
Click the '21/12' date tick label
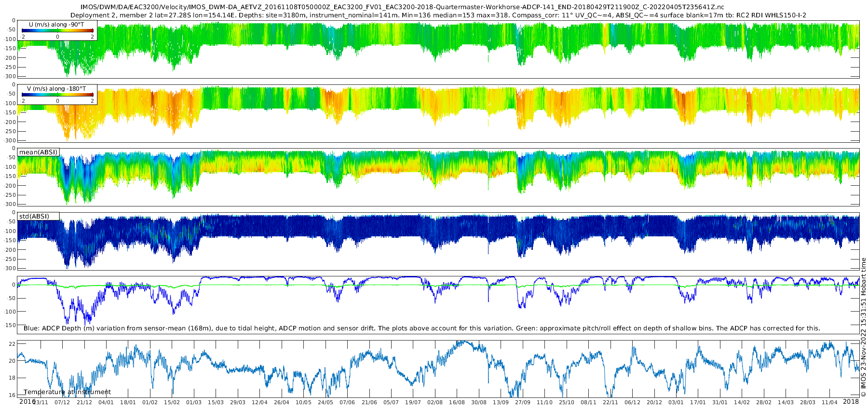click(84, 402)
